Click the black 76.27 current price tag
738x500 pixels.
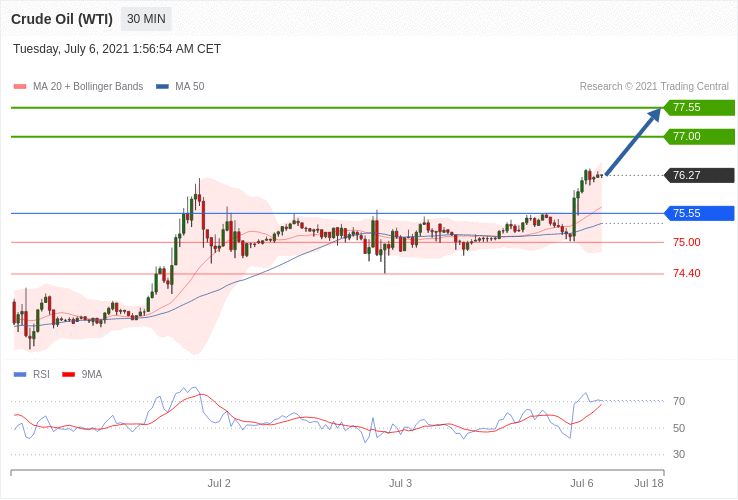coord(699,175)
